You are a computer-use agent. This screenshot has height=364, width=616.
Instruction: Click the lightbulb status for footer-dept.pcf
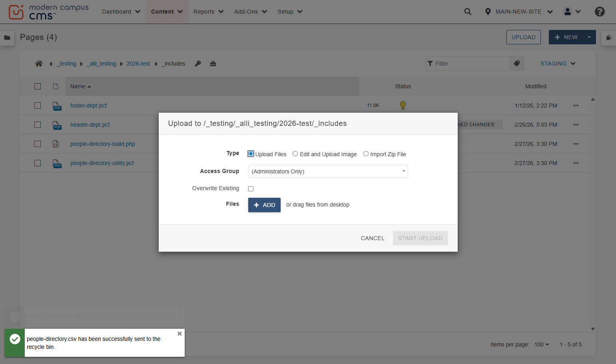pyautogui.click(x=403, y=105)
